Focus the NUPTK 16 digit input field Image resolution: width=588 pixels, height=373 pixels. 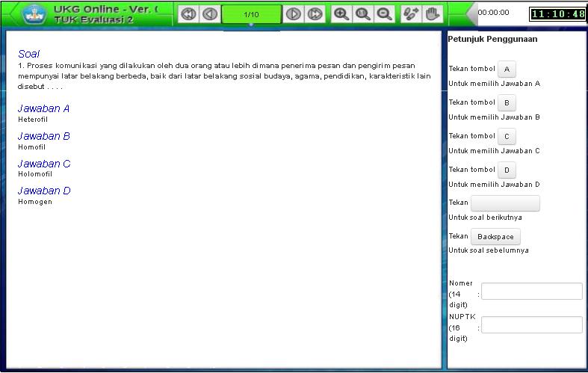click(532, 324)
